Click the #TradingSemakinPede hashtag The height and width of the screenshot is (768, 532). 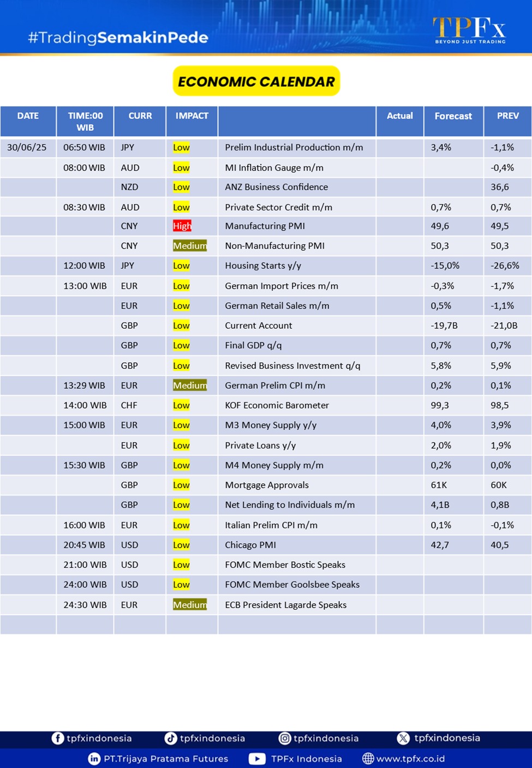[x=118, y=38]
